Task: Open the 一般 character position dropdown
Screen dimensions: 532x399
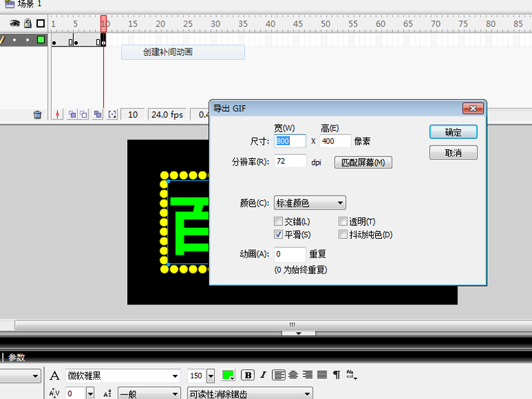Action: [x=149, y=394]
